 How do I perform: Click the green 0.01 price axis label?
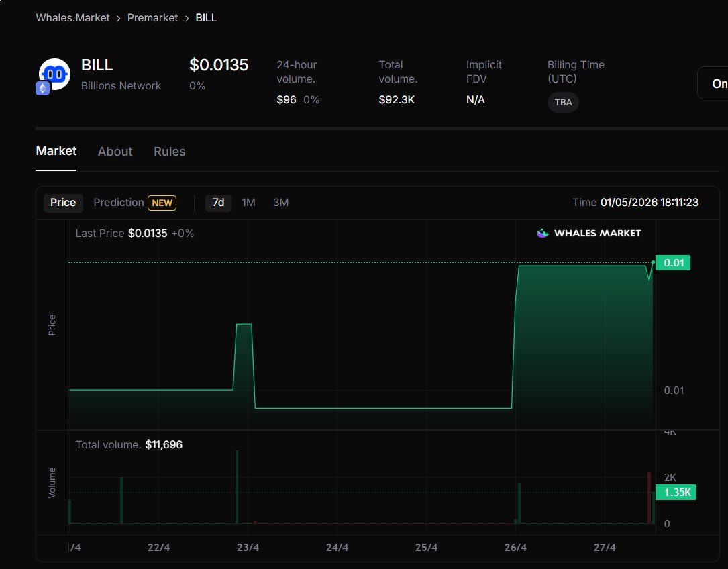[x=673, y=263]
